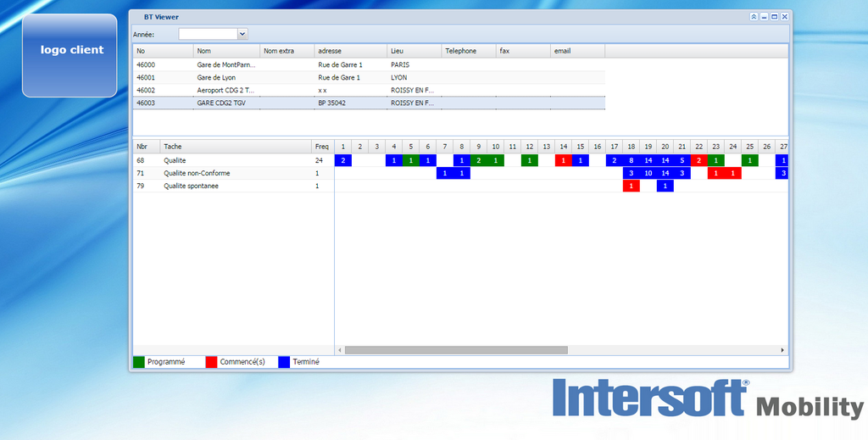
Task: Collapse the BT Viewer panel with double-chevron icon
Action: click(x=754, y=17)
